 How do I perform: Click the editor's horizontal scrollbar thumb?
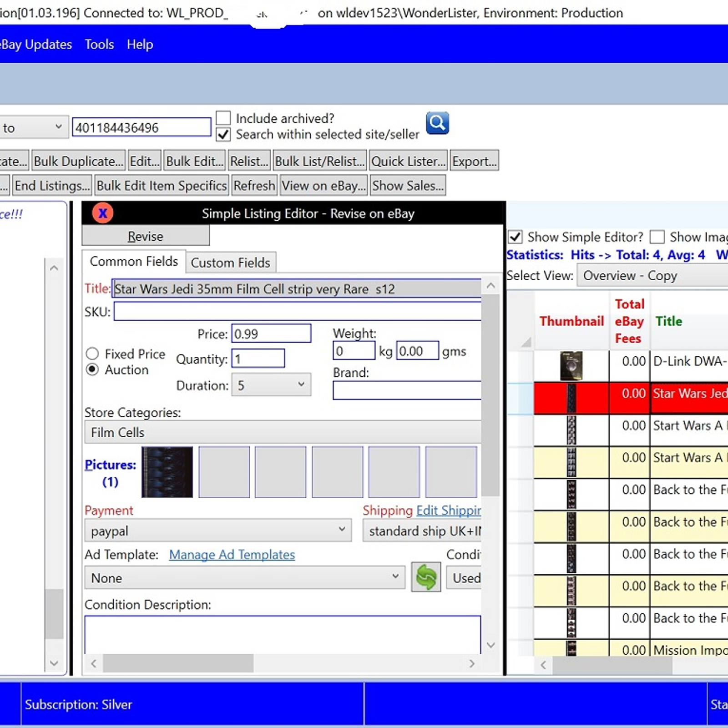pos(178,663)
